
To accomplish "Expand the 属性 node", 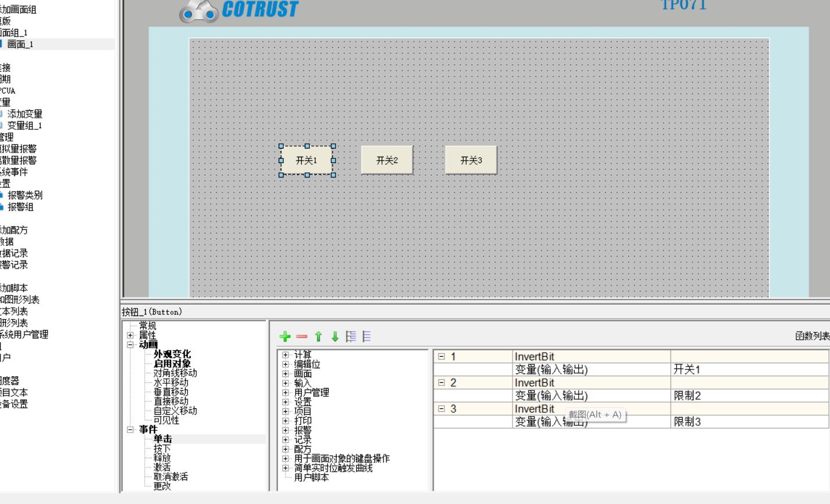I will point(131,335).
